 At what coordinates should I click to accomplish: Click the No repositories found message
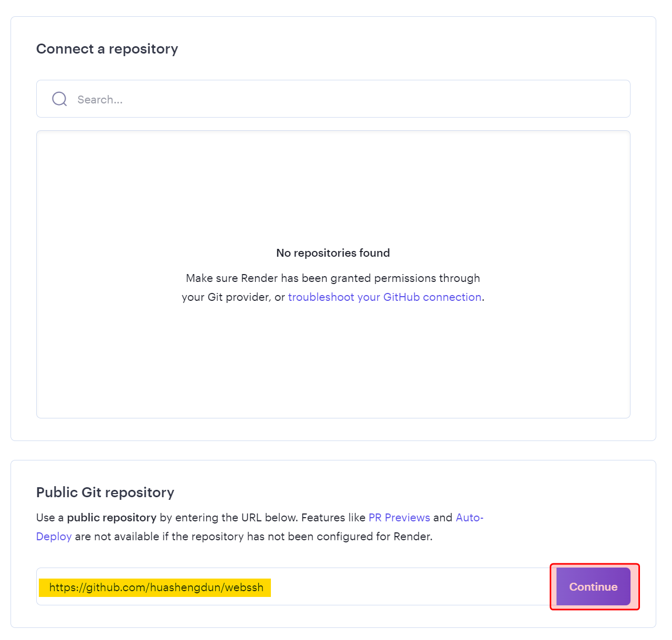click(x=333, y=253)
